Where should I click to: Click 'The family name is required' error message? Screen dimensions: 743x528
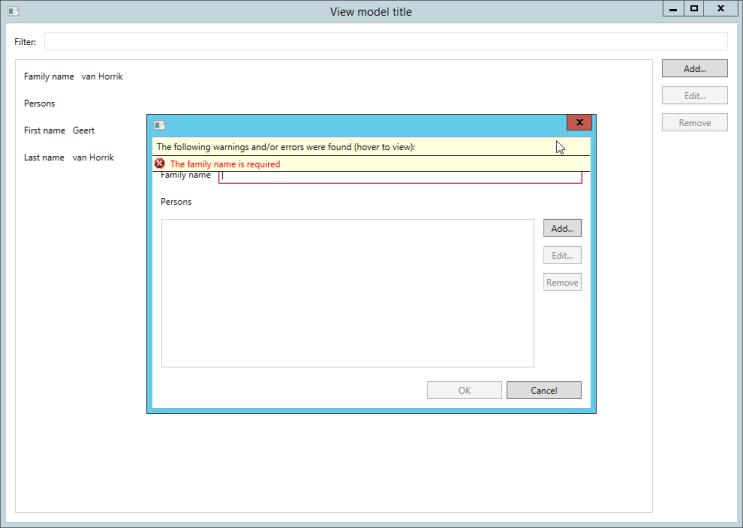pyautogui.click(x=225, y=164)
